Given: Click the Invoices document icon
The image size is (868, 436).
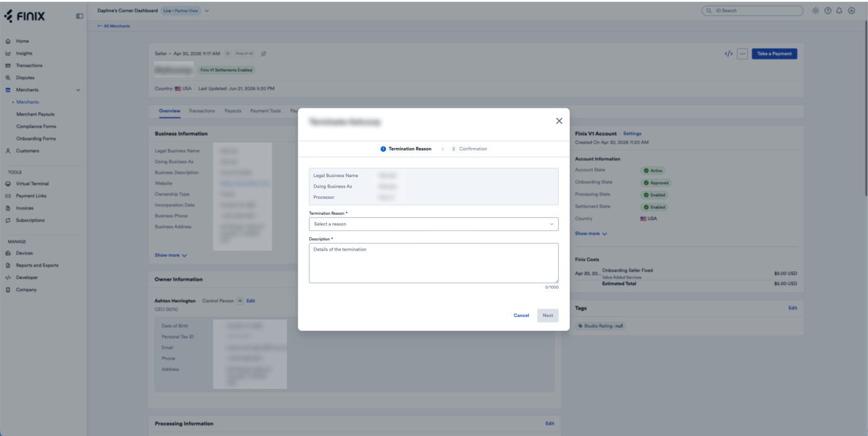Looking at the screenshot, I should tap(8, 208).
